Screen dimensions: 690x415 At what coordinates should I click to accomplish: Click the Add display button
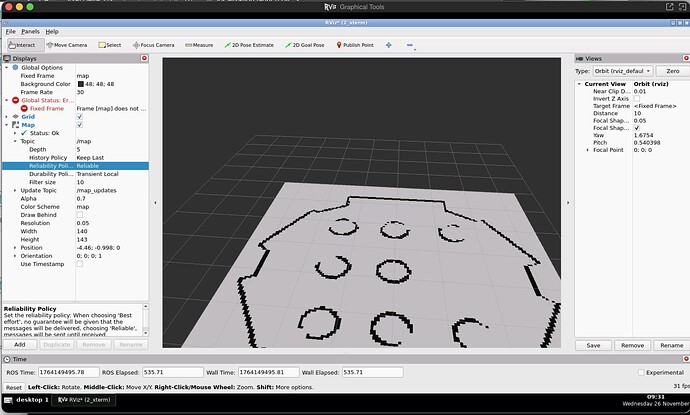[x=19, y=343]
